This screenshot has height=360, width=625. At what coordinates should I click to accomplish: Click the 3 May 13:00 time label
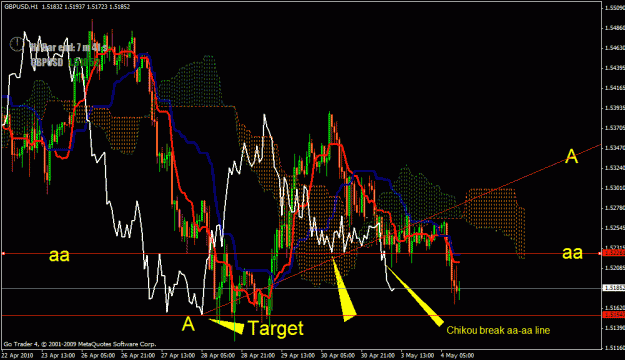[x=417, y=355]
